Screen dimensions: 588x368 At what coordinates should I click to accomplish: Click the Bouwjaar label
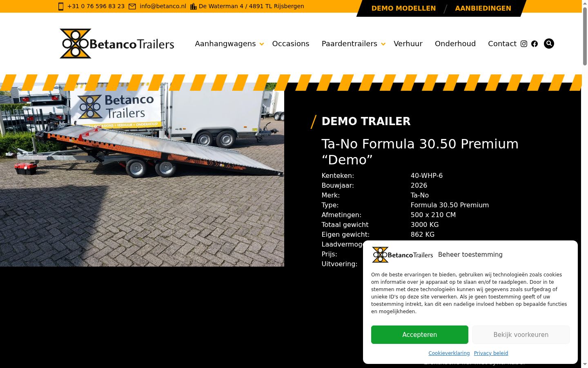(x=338, y=185)
